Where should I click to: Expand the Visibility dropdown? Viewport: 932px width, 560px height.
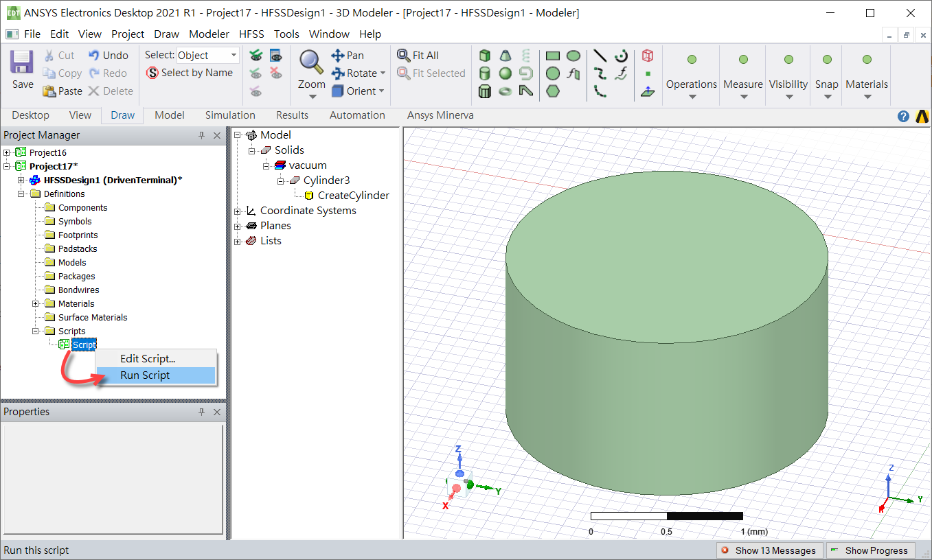pos(788,97)
